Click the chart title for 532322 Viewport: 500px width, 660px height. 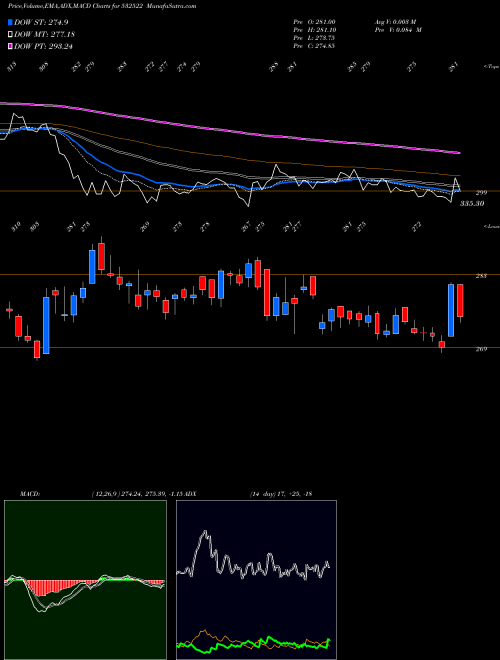pos(102,6)
